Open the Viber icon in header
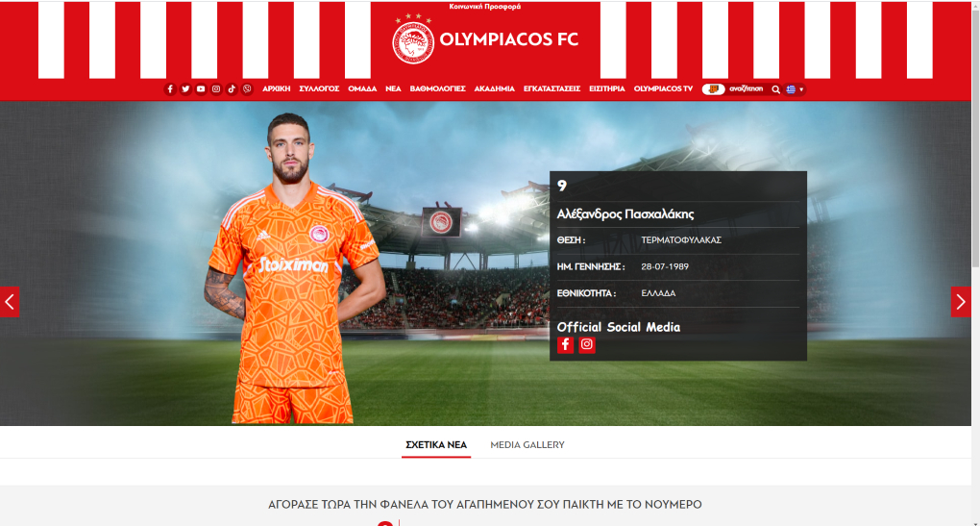This screenshot has height=526, width=980. click(x=248, y=88)
